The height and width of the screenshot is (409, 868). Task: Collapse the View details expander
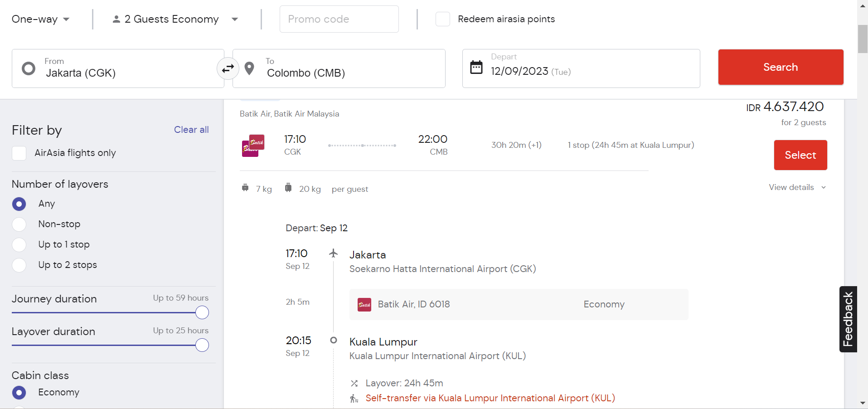pos(797,187)
